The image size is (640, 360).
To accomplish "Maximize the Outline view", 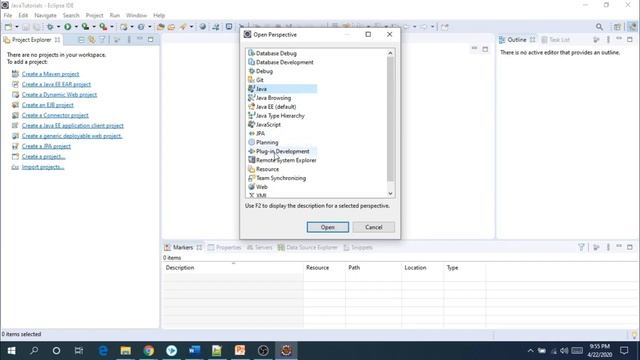I will pos(630,40).
